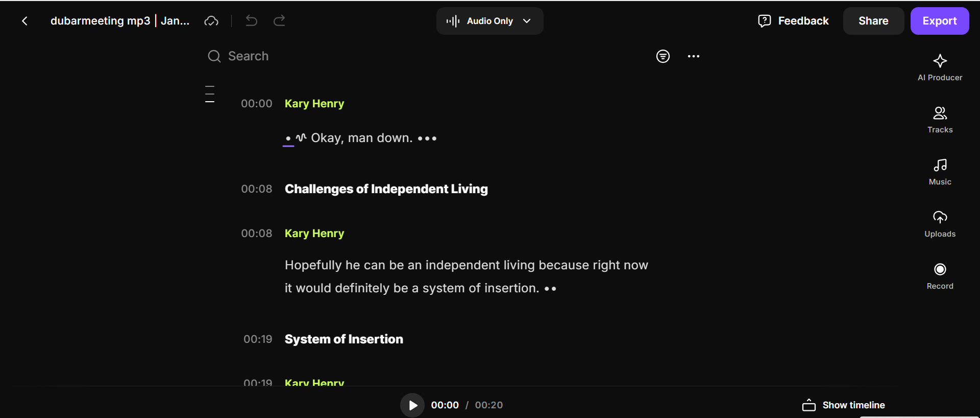This screenshot has width=980, height=418.
Task: Click the Export button
Action: (x=939, y=21)
